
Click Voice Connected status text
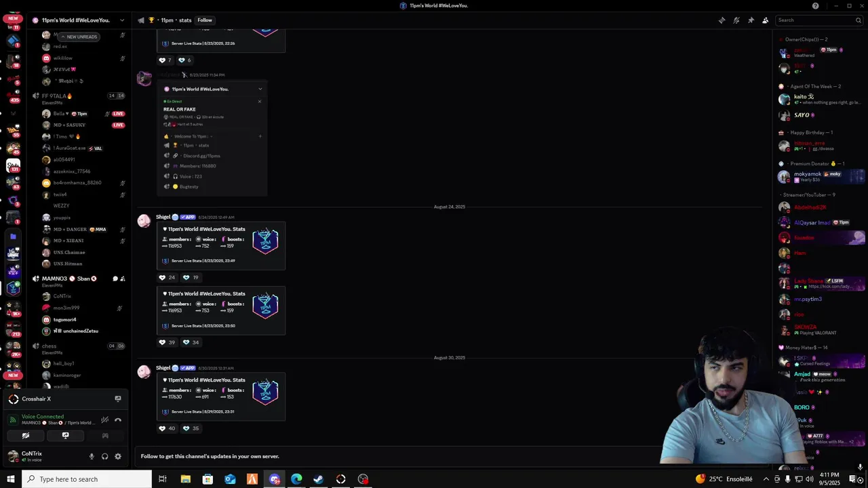click(x=43, y=417)
